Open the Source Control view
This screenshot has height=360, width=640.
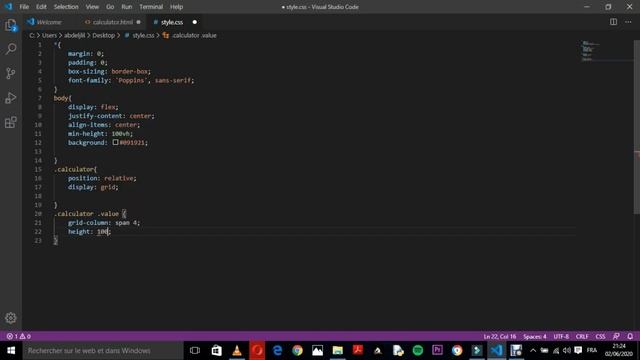pos(11,73)
